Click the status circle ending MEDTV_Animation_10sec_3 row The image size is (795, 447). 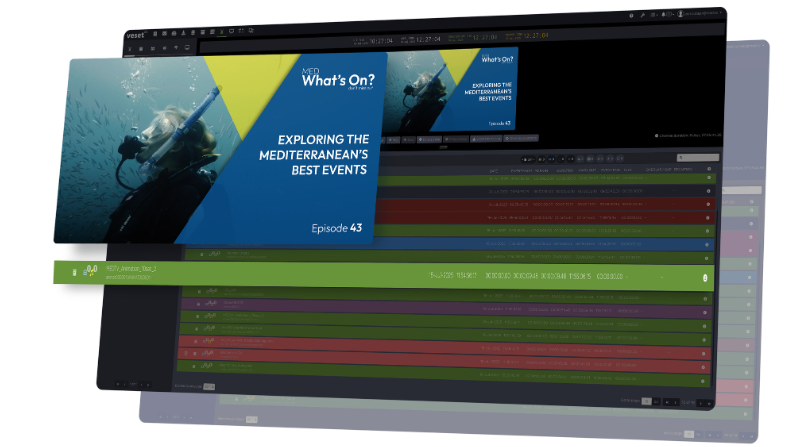705,278
